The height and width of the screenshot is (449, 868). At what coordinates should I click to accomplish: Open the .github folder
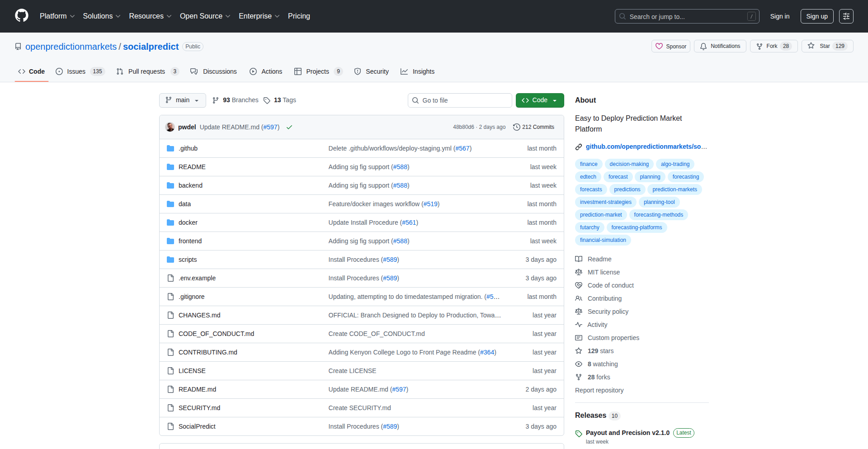coord(188,148)
